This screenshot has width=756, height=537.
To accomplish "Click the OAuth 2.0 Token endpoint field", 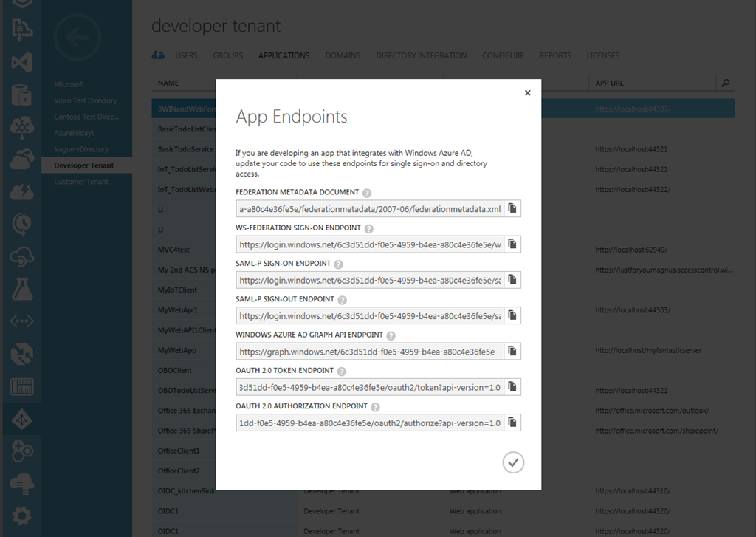I will [370, 388].
